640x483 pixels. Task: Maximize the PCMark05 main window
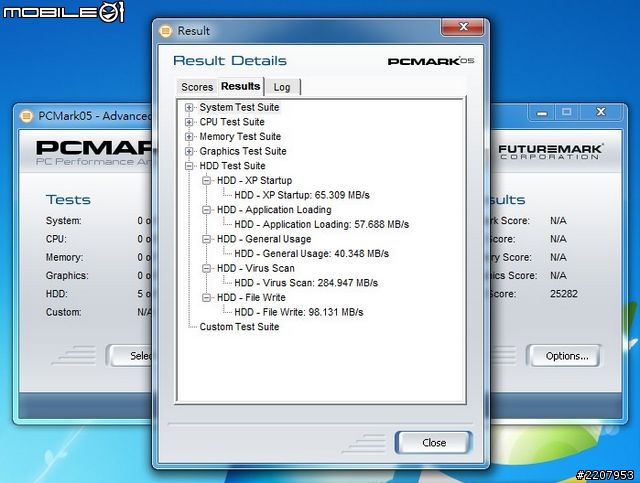567,112
